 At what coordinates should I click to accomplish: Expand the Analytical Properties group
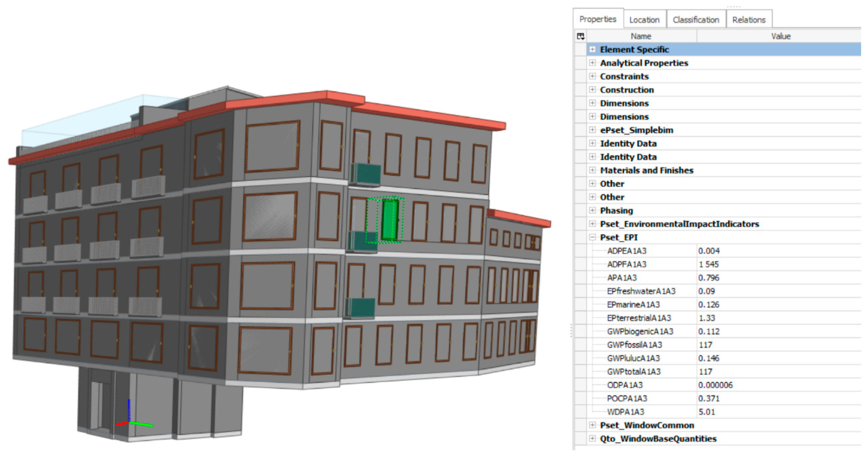coord(592,63)
